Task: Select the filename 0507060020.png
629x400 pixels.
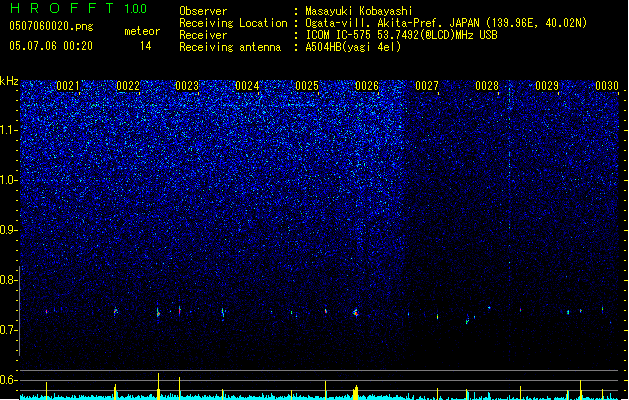Action: 51,26
